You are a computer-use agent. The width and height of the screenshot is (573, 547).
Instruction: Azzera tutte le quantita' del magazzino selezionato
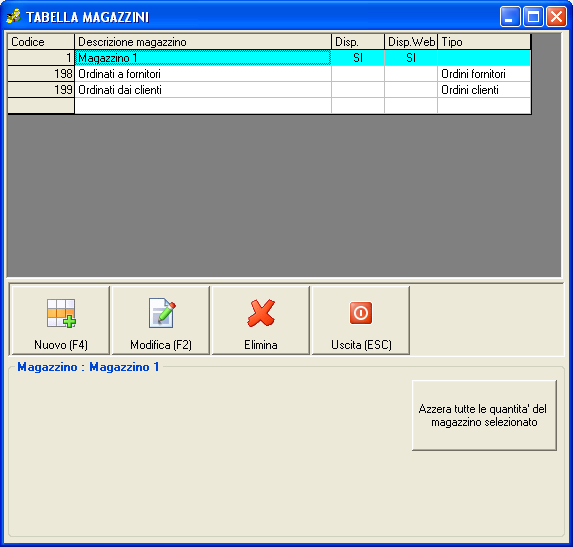click(484, 415)
